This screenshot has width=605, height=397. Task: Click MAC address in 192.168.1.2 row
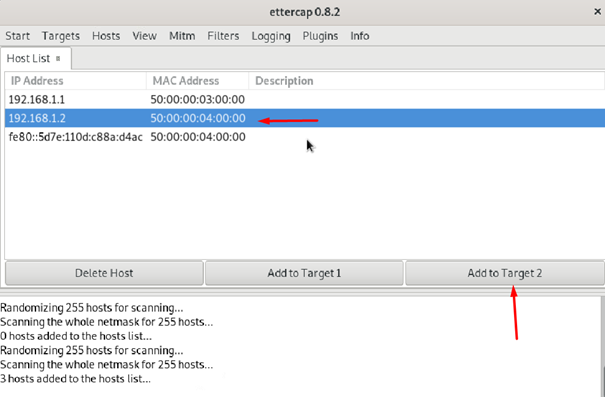(198, 118)
